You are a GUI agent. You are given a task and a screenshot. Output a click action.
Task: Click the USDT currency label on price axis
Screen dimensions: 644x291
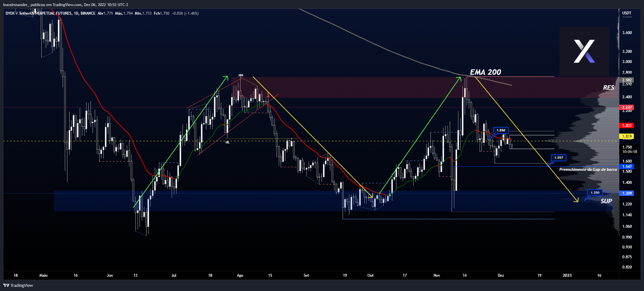click(x=627, y=13)
